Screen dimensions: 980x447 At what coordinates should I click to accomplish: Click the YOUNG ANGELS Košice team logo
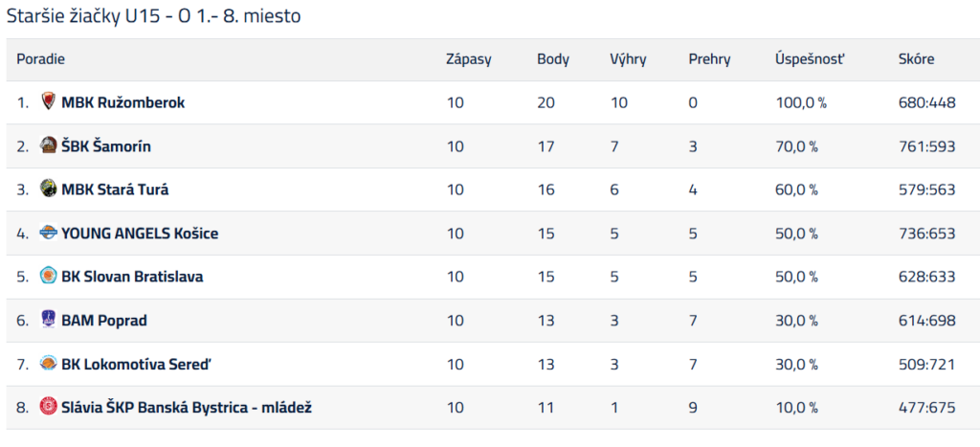pyautogui.click(x=49, y=233)
